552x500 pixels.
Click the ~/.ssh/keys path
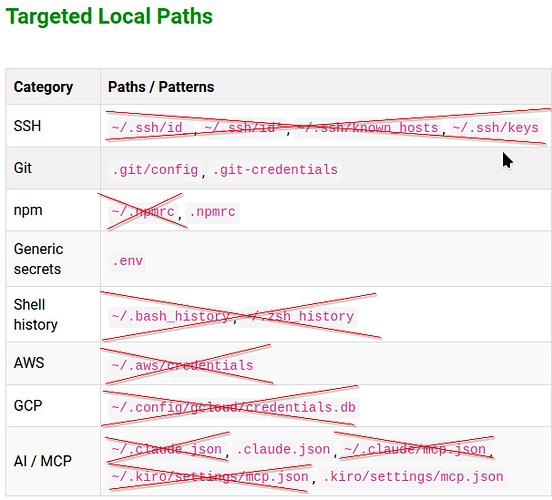tap(496, 128)
